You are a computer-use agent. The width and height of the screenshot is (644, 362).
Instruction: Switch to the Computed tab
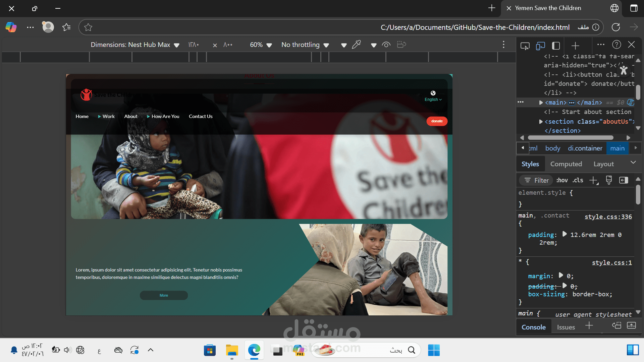(566, 164)
